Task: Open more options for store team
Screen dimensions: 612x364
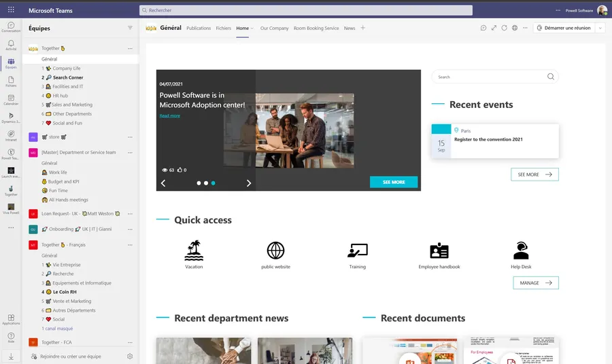Action: point(130,136)
